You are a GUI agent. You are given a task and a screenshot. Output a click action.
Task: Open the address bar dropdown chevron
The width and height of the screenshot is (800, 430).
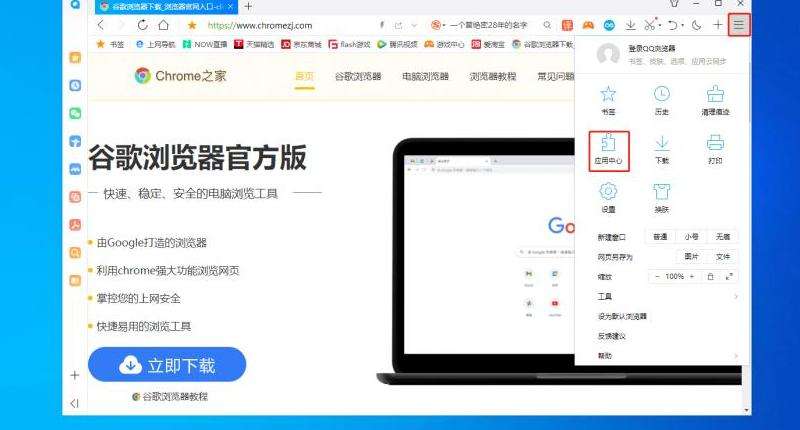(x=414, y=25)
